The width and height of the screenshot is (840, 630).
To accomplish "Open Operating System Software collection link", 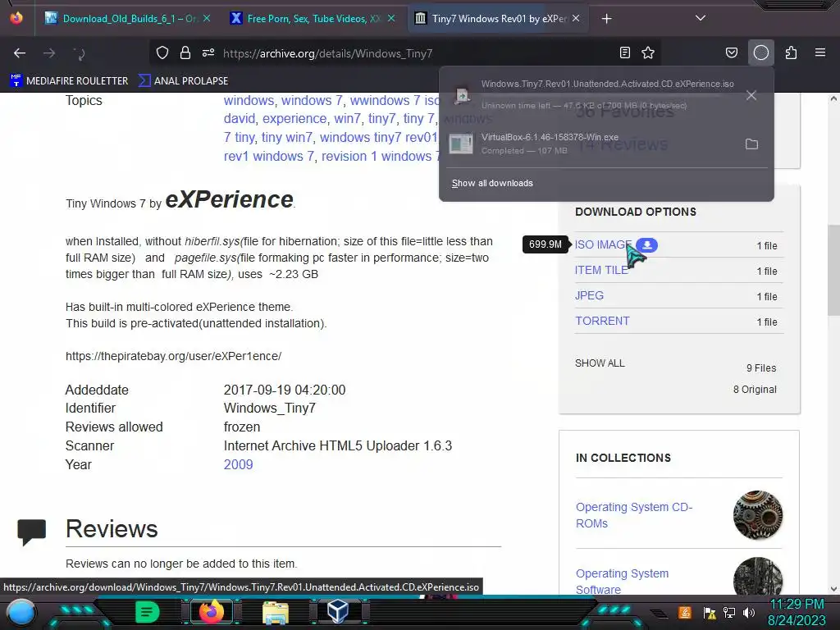I will tap(622, 582).
